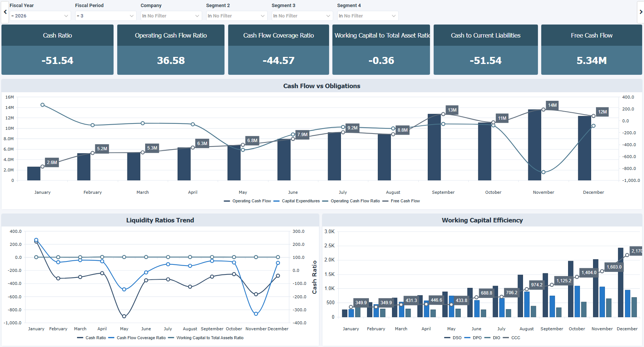Click the 2.6M data label
644x347 pixels.
[52, 163]
